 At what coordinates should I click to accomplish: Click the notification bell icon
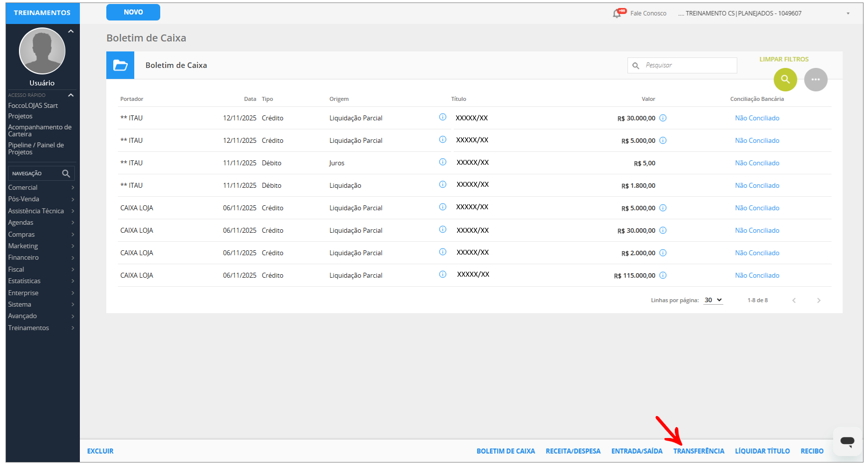[617, 13]
